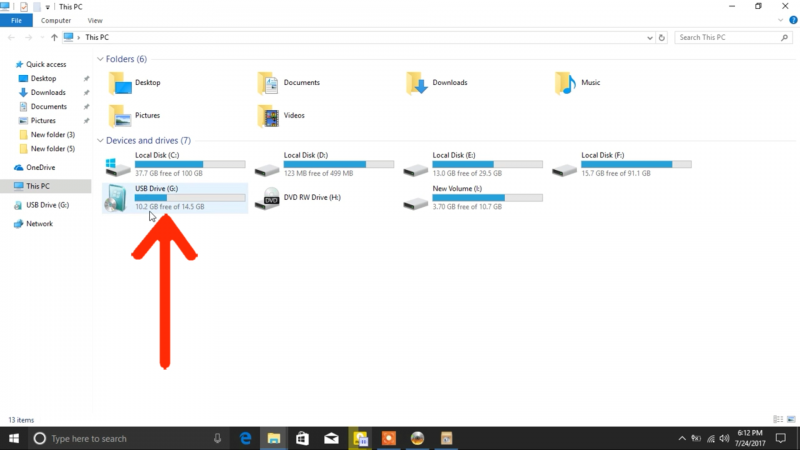Open Microsoft Edge from the taskbar

click(x=245, y=438)
